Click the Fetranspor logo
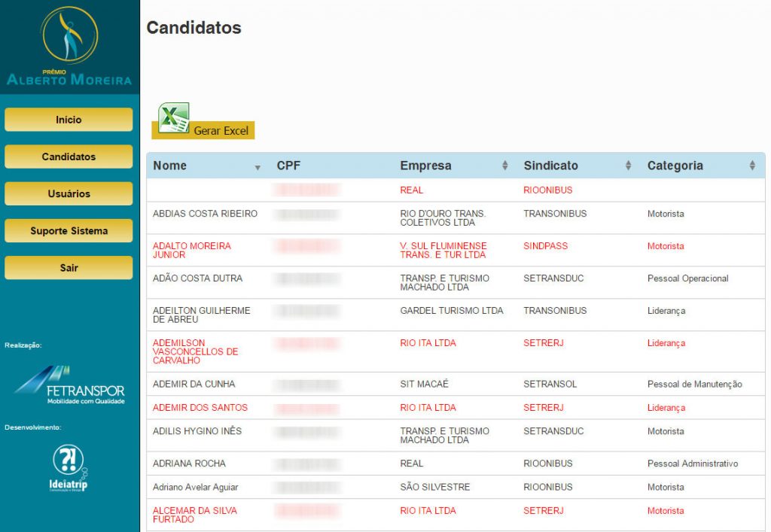This screenshot has width=771, height=532. [69, 385]
